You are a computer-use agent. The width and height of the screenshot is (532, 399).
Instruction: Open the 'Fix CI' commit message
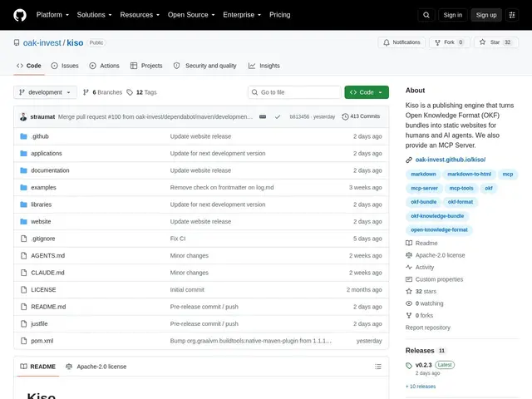(x=178, y=239)
